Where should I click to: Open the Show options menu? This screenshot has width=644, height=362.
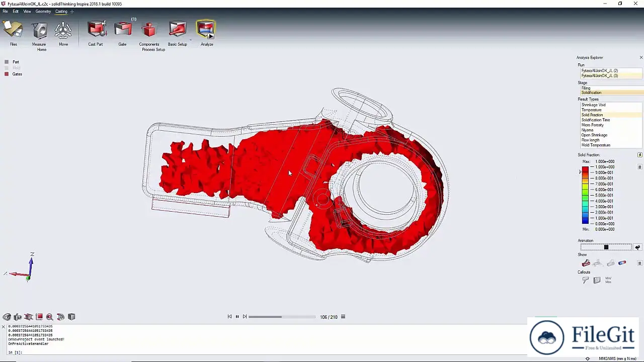pos(640,263)
